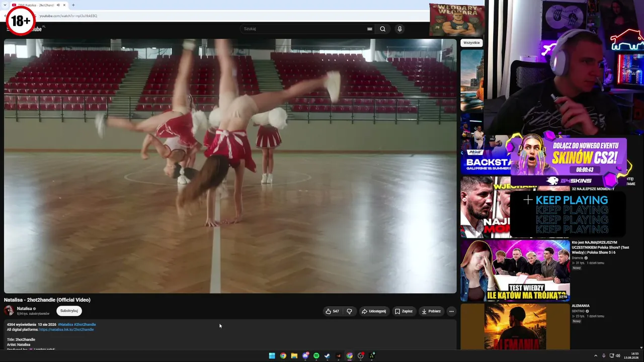This screenshot has width=644, height=362.
Task: Click the like button showing 547
Action: [332, 311]
